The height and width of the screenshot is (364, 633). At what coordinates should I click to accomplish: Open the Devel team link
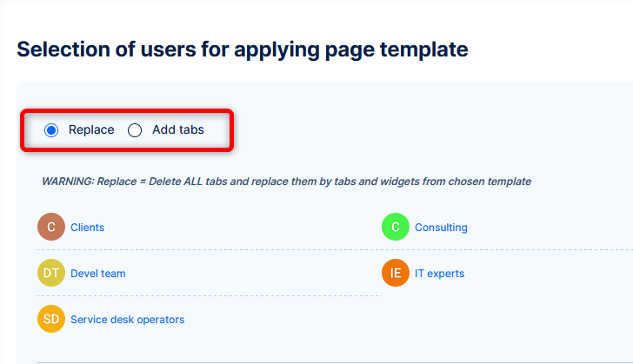[97, 274]
